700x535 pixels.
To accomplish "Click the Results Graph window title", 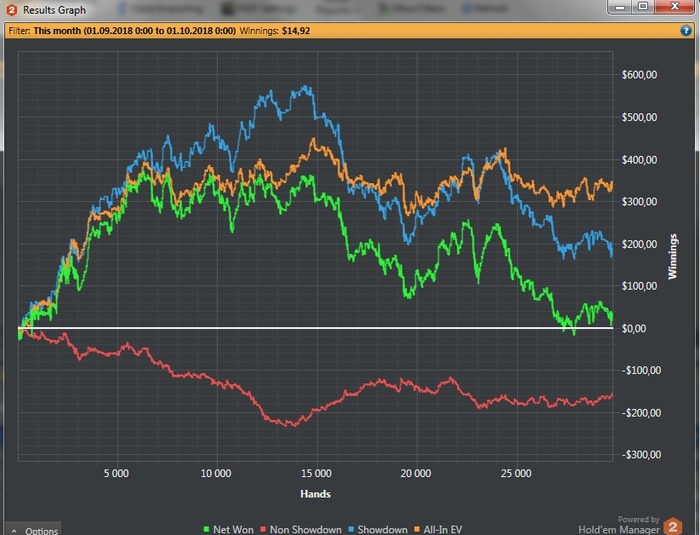I will tap(54, 10).
